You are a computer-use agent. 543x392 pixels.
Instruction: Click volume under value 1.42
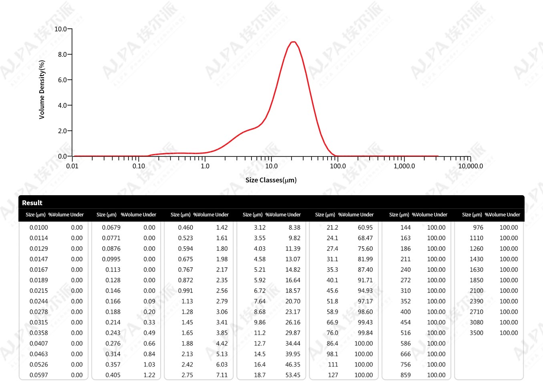pyautogui.click(x=222, y=228)
